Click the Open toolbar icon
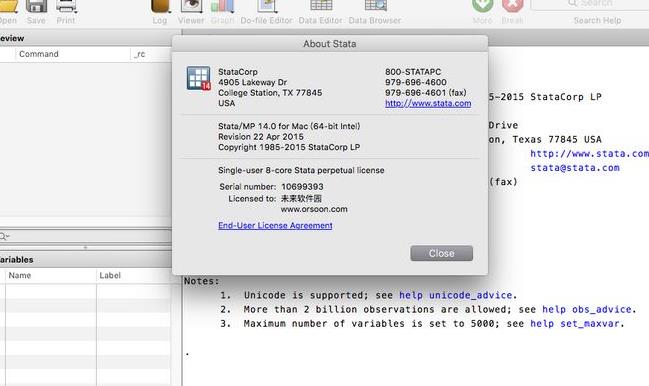 (8, 6)
